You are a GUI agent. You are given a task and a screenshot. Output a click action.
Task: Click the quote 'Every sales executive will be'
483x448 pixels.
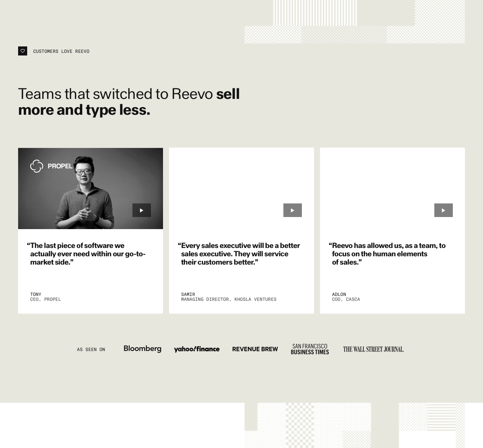pos(239,254)
